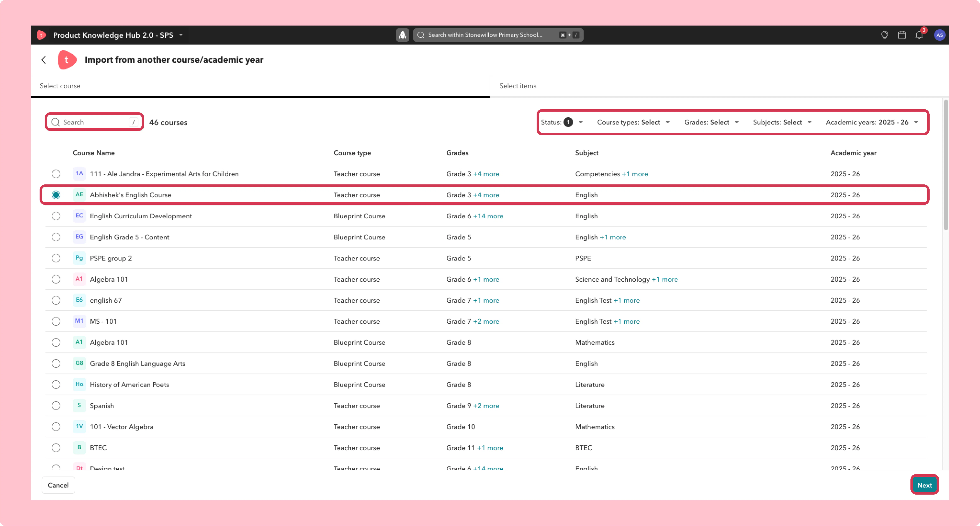
Task: Click the Academic year column header
Action: tap(853, 153)
